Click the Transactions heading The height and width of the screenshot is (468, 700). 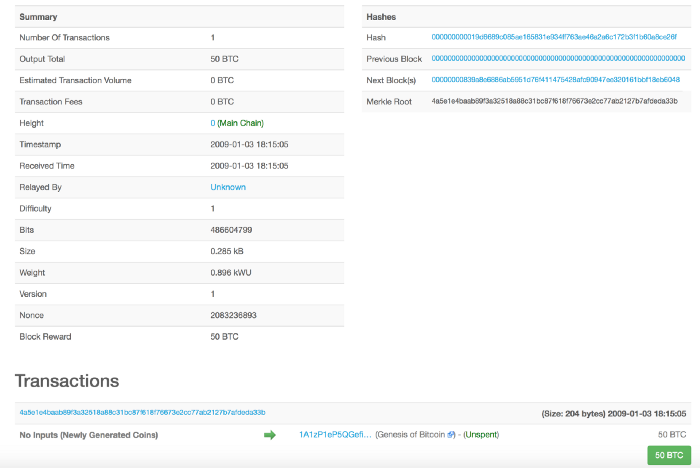(67, 381)
